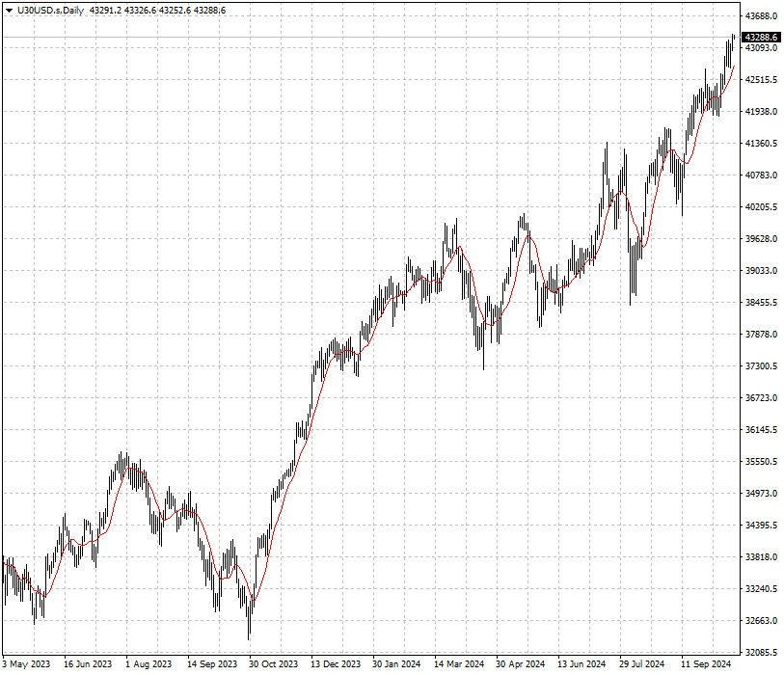This screenshot has height=675, width=784.
Task: Click the triangle arrow beside U30USD.s,Daily
Action: 9,10
